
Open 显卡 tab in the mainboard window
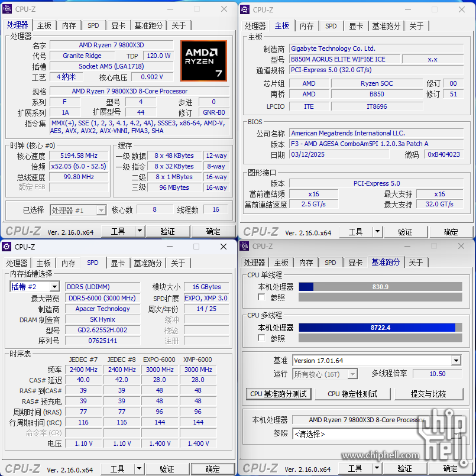coord(356,26)
